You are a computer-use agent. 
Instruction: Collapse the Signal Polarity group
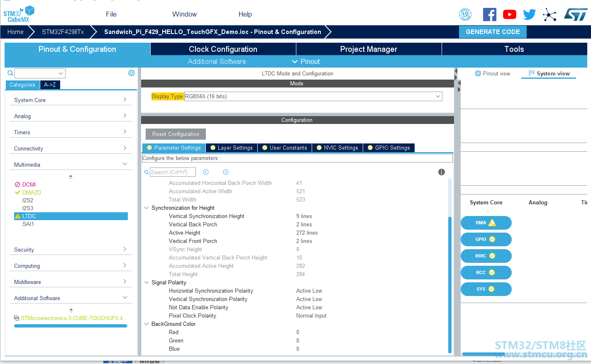click(147, 282)
